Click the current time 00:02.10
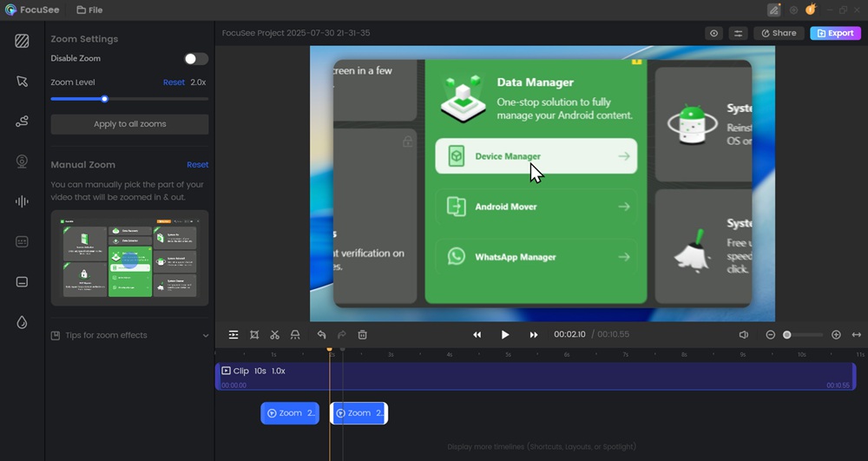 (569, 334)
